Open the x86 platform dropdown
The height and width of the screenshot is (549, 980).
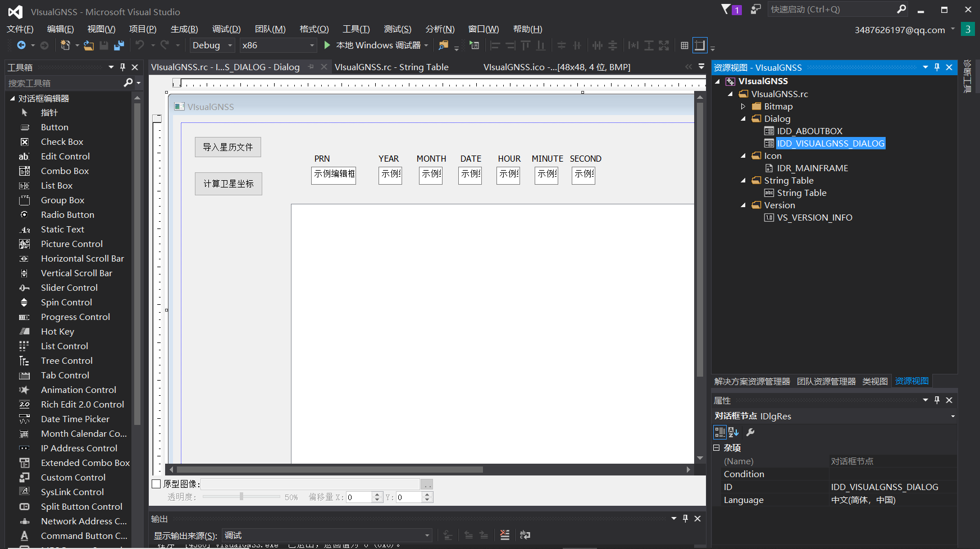click(x=312, y=45)
